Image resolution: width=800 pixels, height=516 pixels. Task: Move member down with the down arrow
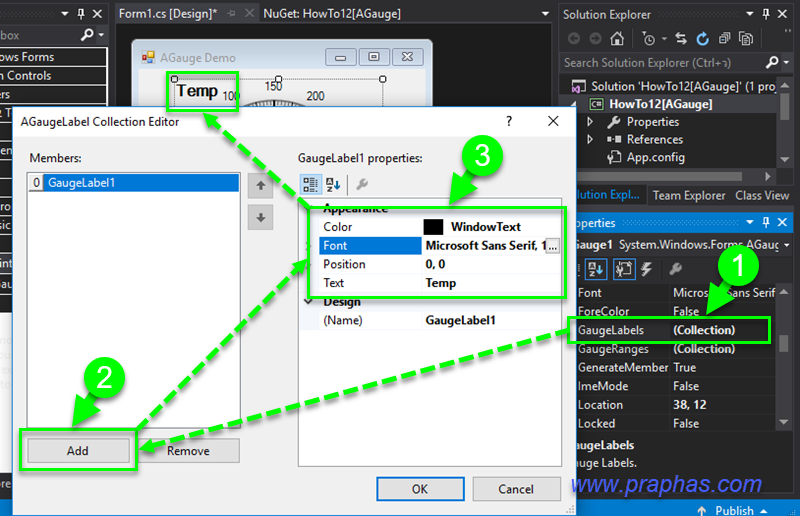[x=261, y=218]
